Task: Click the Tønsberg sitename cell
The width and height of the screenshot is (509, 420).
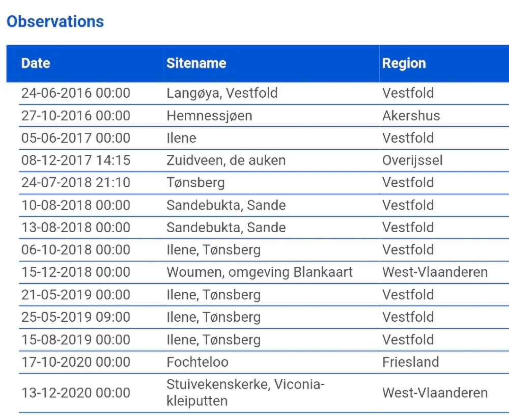Action: [195, 183]
